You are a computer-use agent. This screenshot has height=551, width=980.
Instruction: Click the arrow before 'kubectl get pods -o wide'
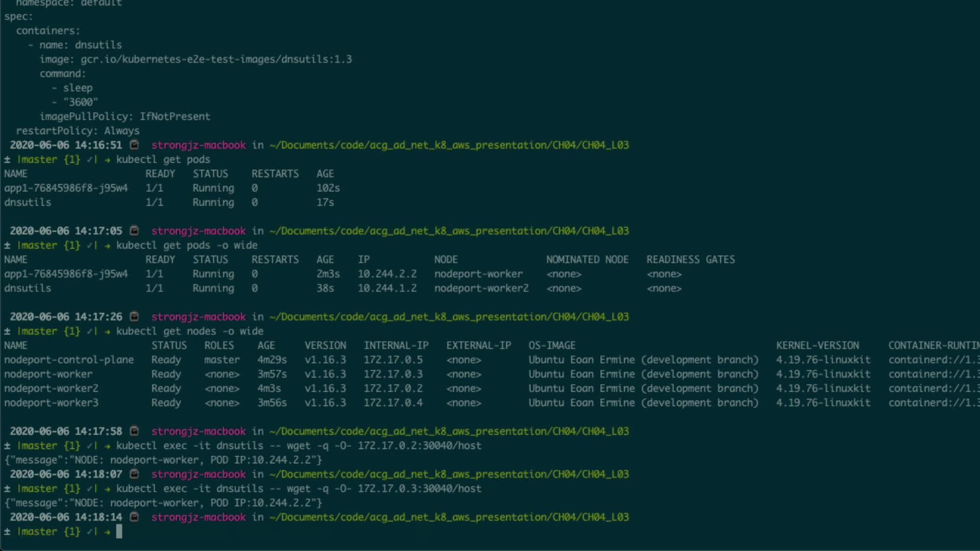108,245
